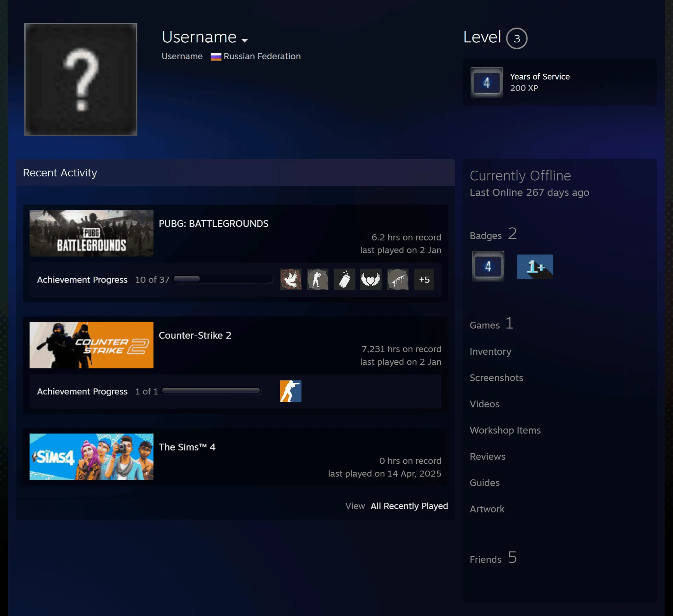Open The Sims 4 game thumbnail
The image size is (673, 616).
[91, 457]
